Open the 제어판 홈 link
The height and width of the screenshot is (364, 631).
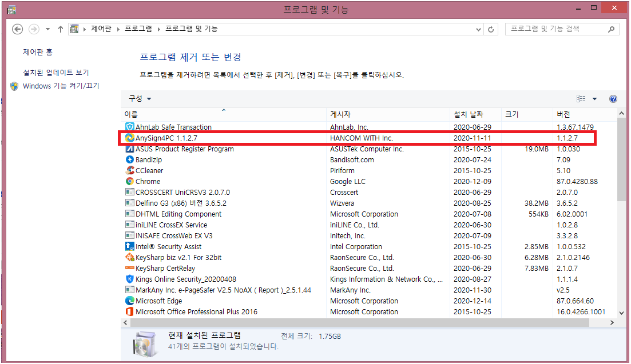pos(38,52)
